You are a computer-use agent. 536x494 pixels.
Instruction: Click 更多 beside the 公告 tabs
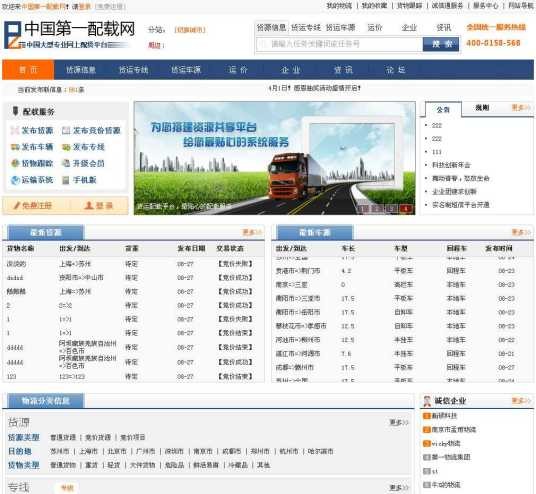(521, 108)
